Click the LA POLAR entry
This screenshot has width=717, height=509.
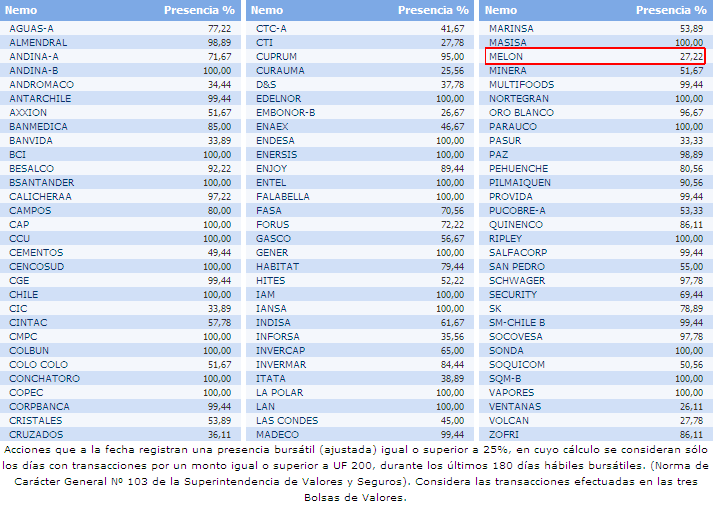pos(279,393)
